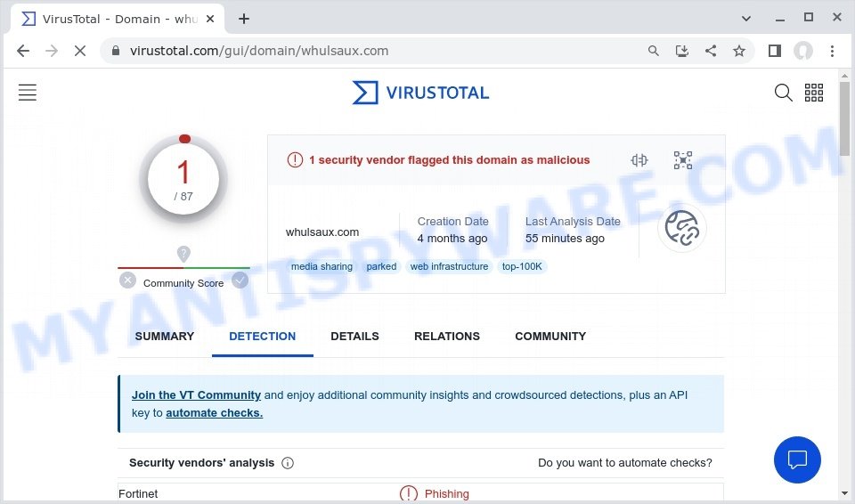The image size is (855, 504).
Task: Click the info icon next to Security vendors' analysis
Action: coord(288,463)
